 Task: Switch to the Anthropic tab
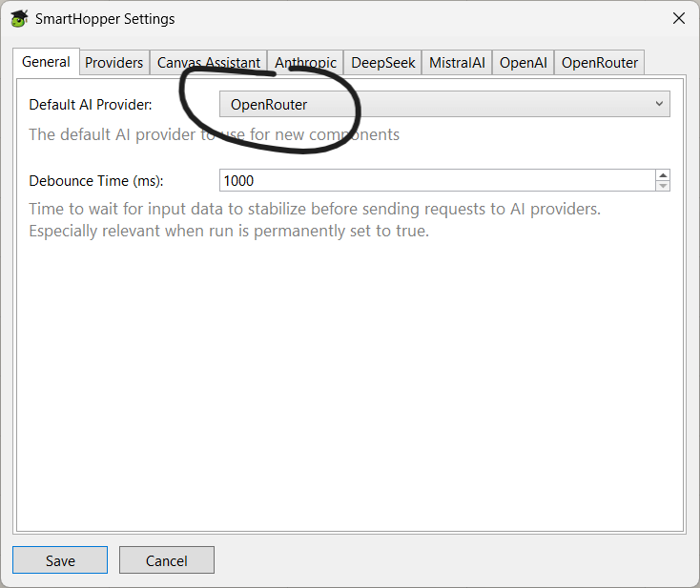[x=305, y=63]
